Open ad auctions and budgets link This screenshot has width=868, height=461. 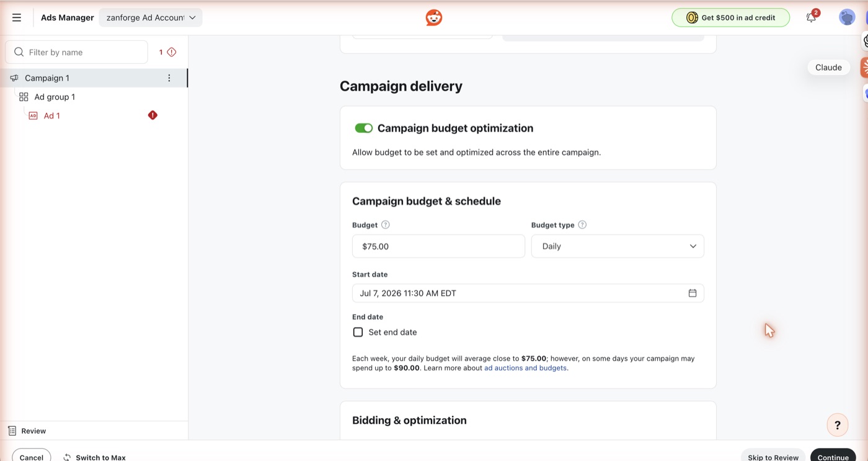coord(525,368)
